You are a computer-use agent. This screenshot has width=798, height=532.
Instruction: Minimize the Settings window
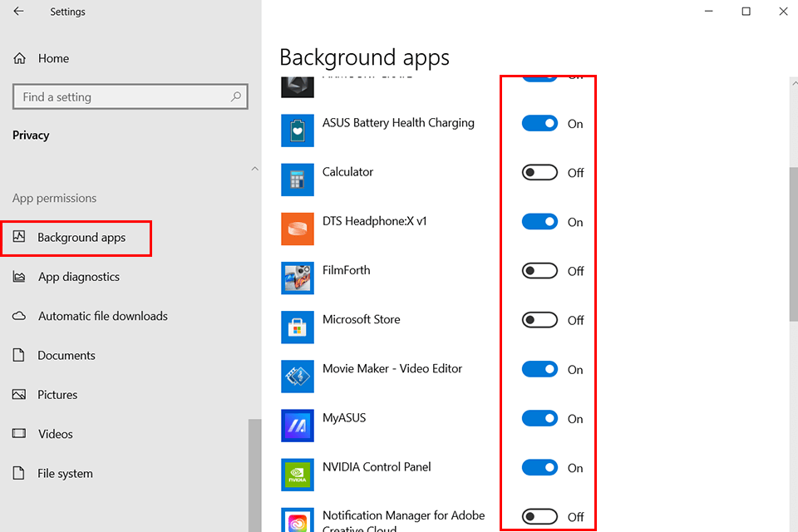point(708,11)
